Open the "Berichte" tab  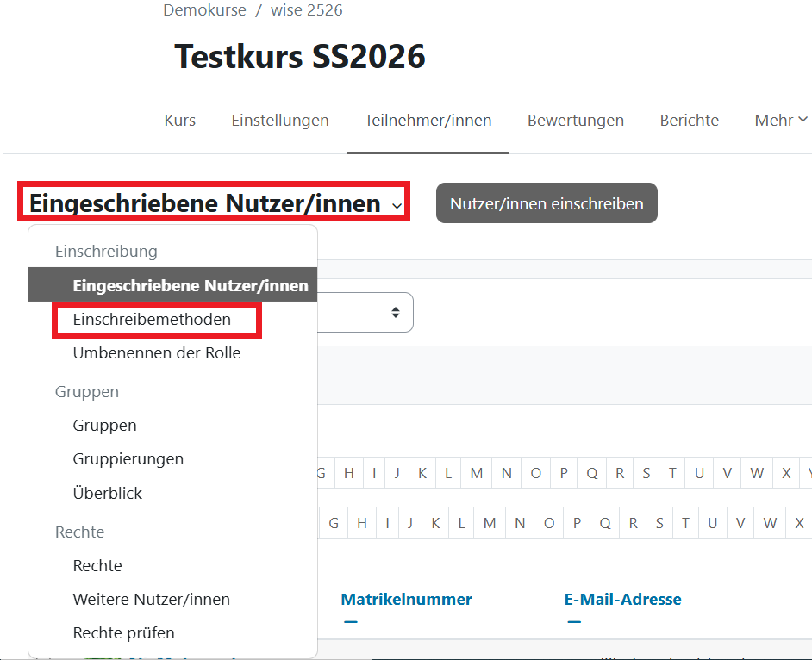(x=689, y=120)
